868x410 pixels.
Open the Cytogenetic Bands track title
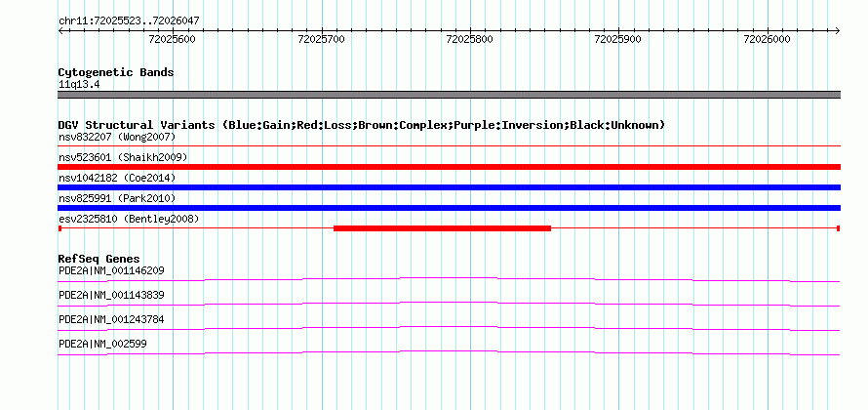coord(116,72)
